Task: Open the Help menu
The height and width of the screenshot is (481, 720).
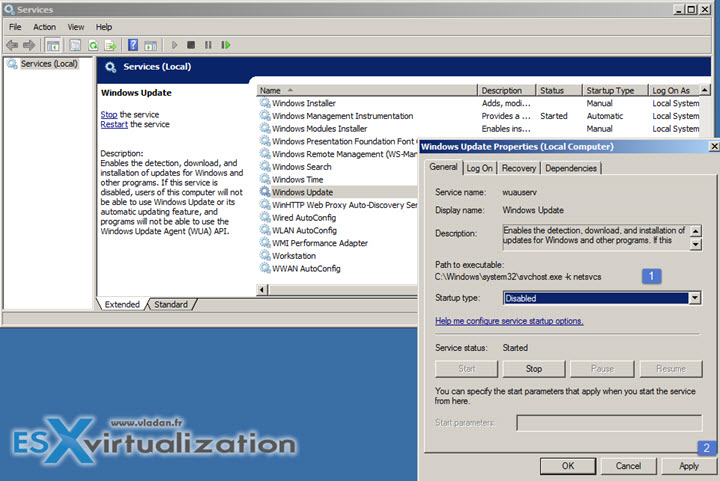Action: pyautogui.click(x=104, y=27)
